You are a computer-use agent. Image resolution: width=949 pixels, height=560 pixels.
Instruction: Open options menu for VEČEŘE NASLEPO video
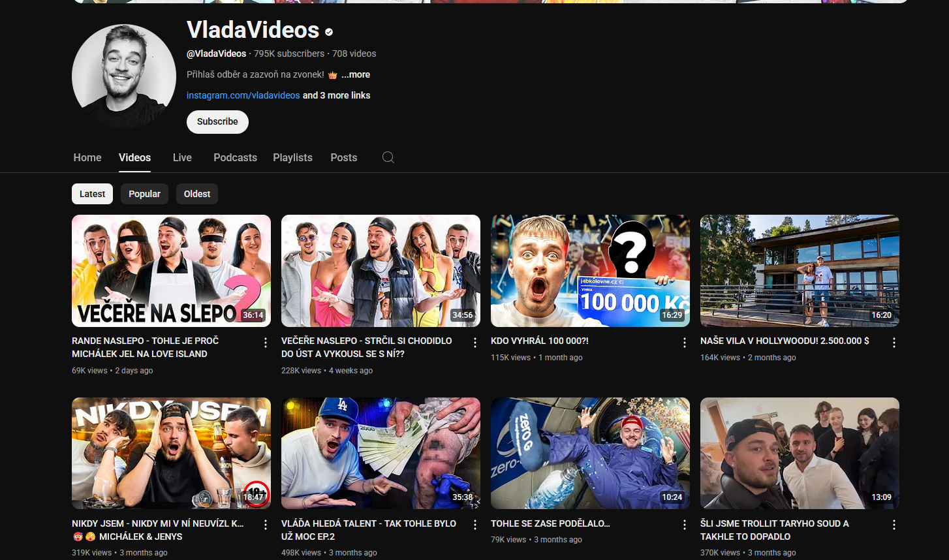point(475,343)
